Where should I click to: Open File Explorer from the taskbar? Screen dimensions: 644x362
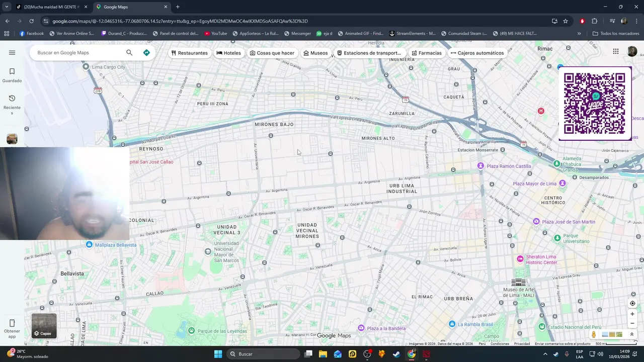pos(323,354)
